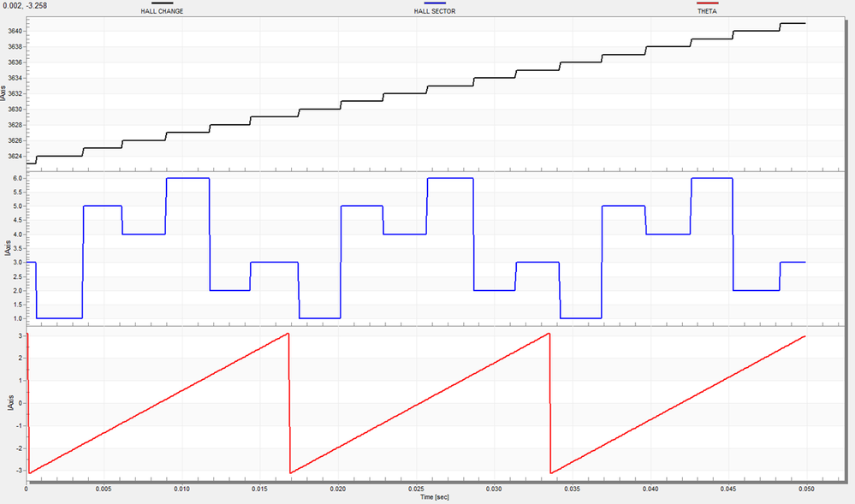The height and width of the screenshot is (504, 855).
Task: Click the 0.005 time axis tick label
Action: 104,489
